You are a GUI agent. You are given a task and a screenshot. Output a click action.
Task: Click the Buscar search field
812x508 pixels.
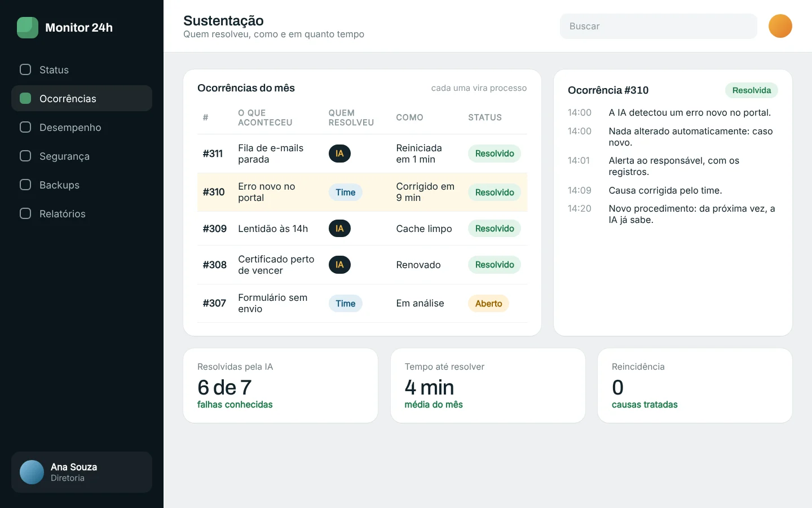pos(659,26)
